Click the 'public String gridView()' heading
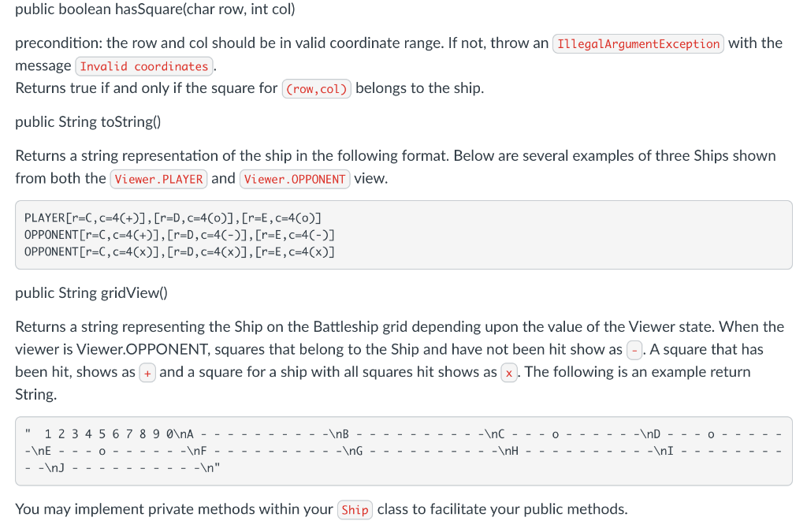Image resolution: width=807 pixels, height=532 pixels. (91, 292)
